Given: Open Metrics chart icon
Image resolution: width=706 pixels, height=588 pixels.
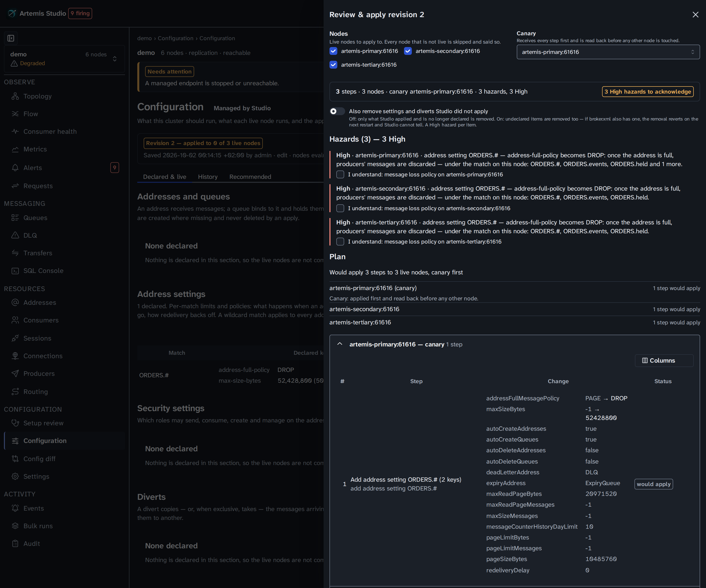Looking at the screenshot, I should click(15, 149).
